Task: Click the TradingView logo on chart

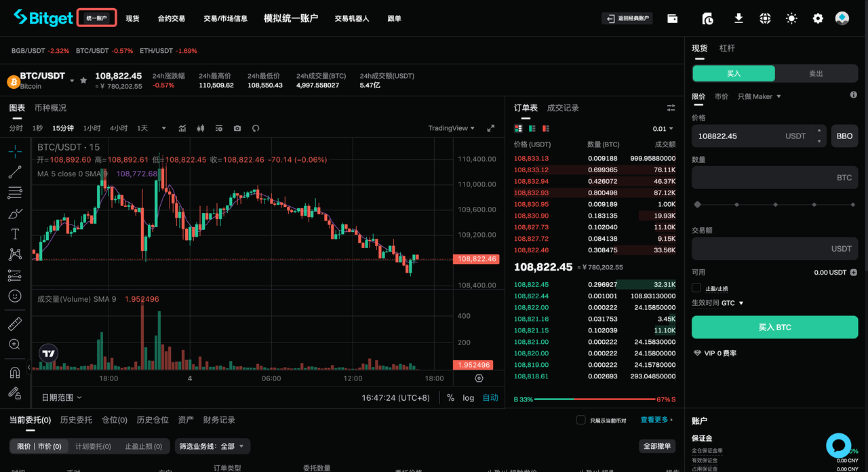Action: [49, 353]
